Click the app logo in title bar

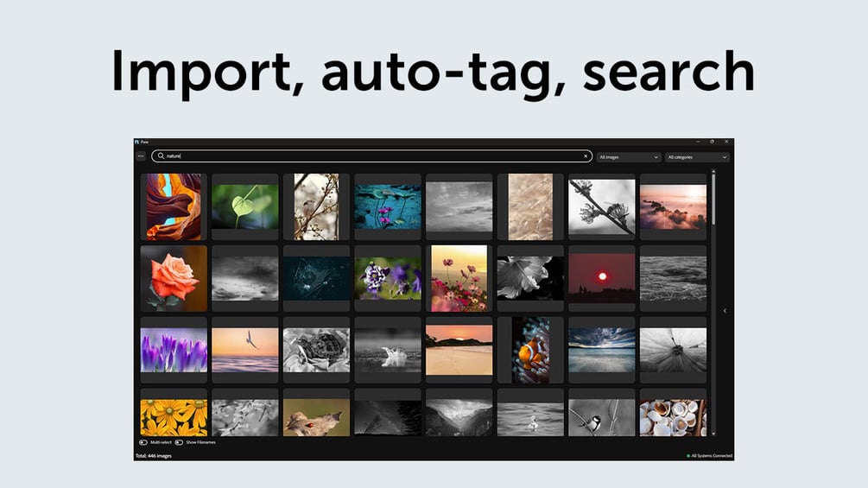click(x=136, y=142)
